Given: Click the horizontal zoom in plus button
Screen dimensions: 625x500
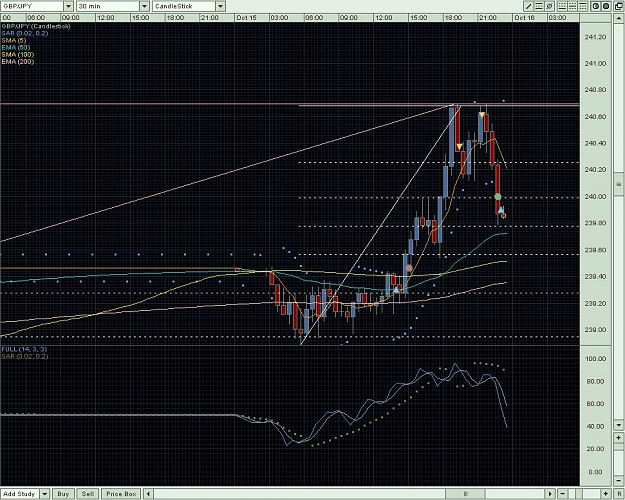Looking at the screenshot, I should coord(606,494).
